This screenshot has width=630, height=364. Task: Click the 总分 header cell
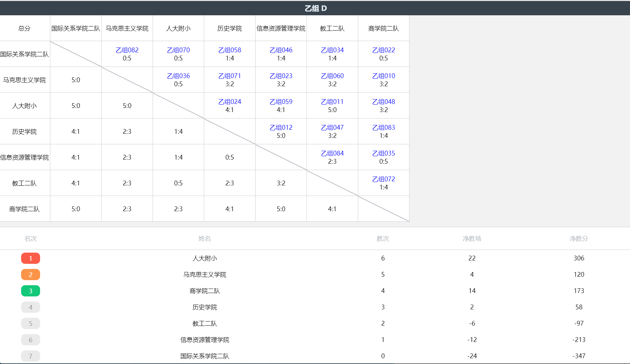pos(24,28)
